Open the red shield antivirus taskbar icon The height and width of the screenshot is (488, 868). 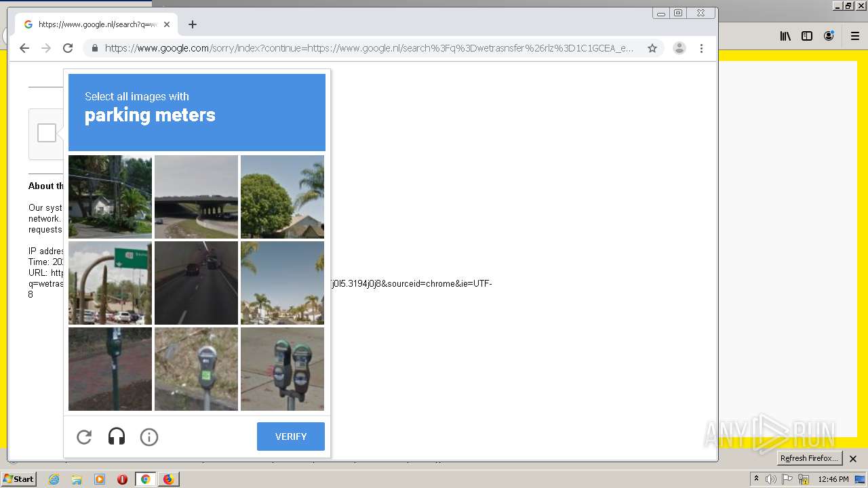[x=123, y=479]
